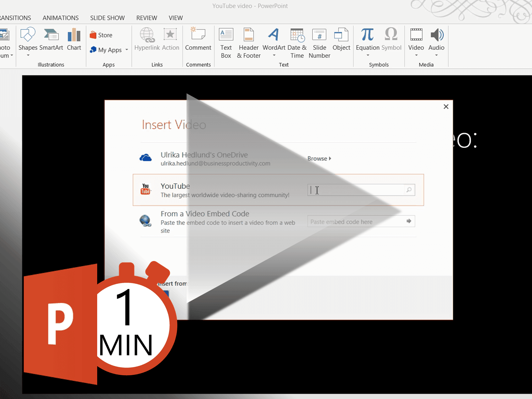Open the Office Store

[101, 35]
